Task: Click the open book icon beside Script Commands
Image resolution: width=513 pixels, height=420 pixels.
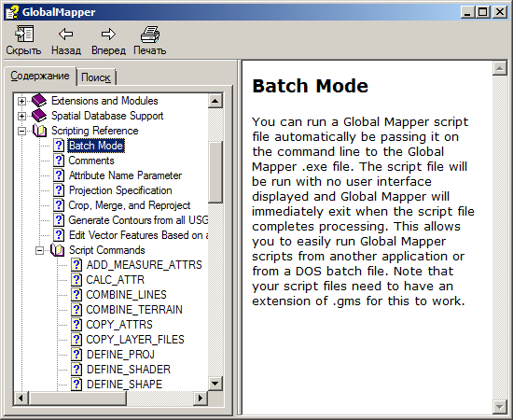Action: (57, 250)
